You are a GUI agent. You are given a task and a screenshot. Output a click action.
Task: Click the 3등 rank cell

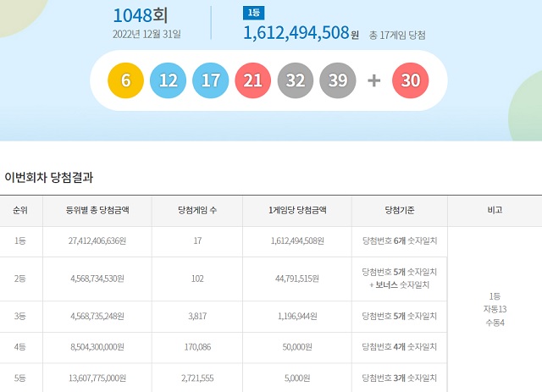coord(20,317)
